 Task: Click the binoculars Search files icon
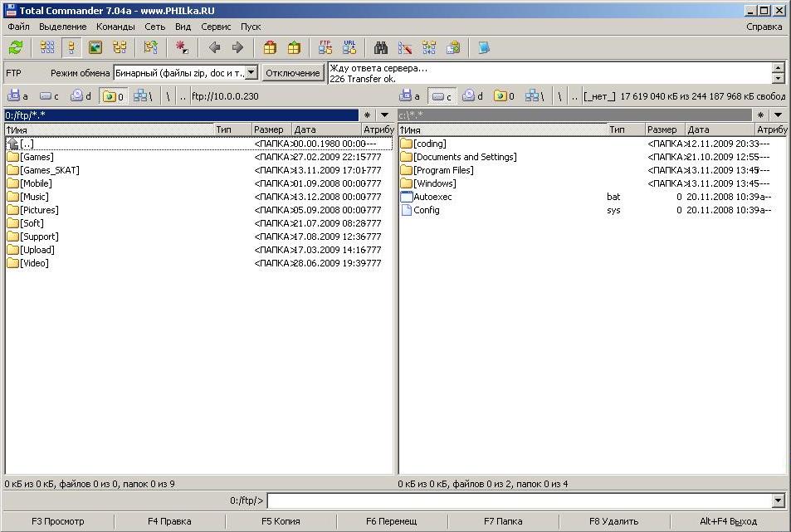381,47
